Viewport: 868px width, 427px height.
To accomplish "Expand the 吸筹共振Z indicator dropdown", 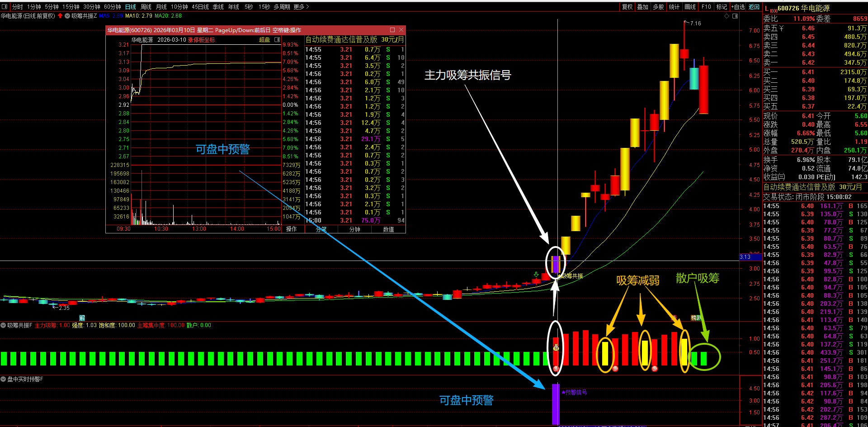I will 67,16.
